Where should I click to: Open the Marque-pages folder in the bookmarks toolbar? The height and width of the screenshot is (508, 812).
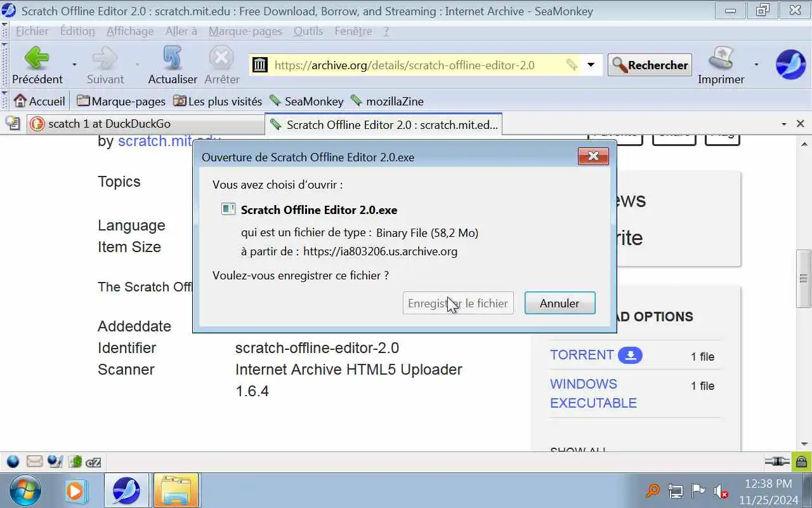click(x=121, y=101)
